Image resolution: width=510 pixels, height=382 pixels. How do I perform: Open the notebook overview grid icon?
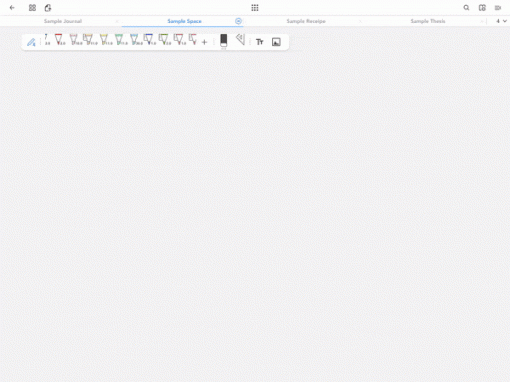tap(32, 8)
